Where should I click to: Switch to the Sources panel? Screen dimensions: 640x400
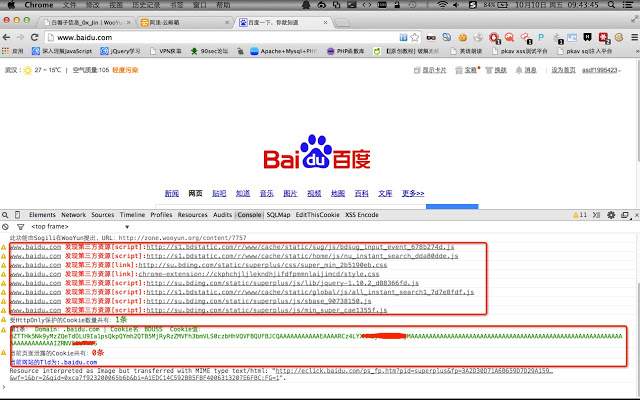coord(102,215)
